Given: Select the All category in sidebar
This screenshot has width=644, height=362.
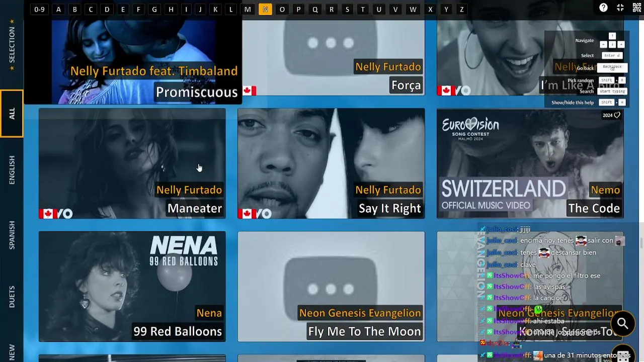Looking at the screenshot, I should point(12,114).
